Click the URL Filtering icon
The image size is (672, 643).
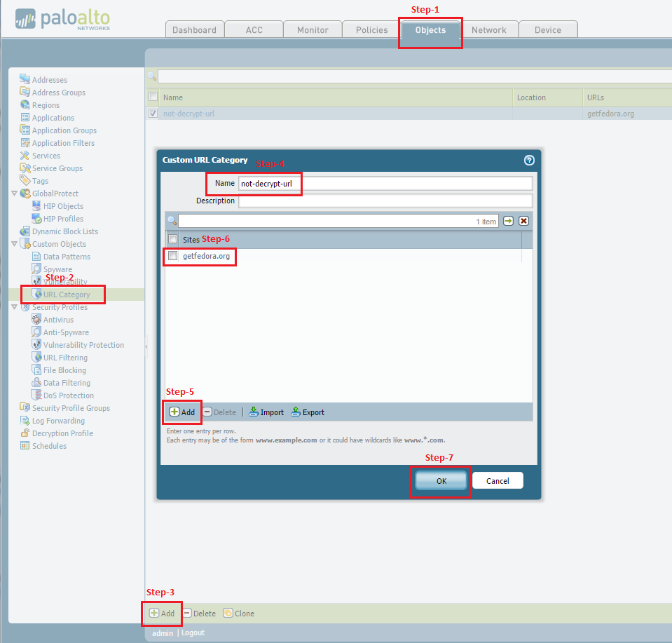[x=36, y=357]
